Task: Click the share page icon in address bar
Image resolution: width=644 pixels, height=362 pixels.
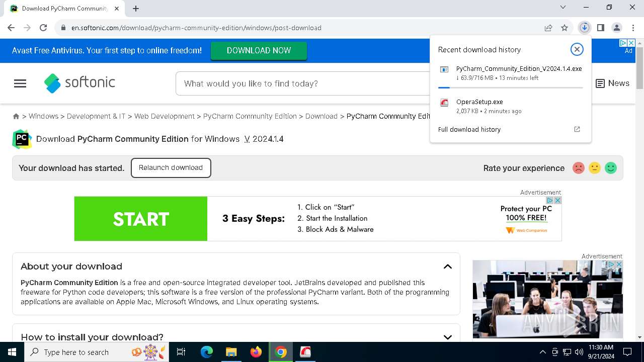Action: tap(548, 28)
